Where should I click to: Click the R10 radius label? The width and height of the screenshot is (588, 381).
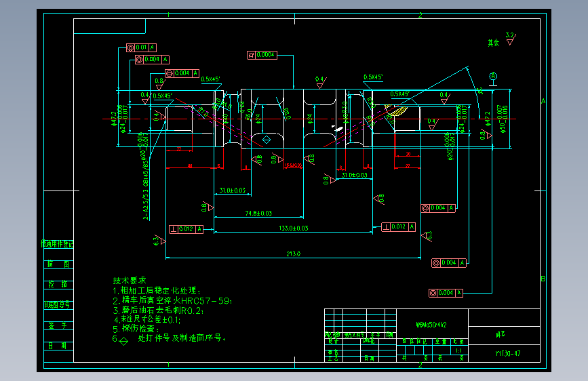[203, 112]
